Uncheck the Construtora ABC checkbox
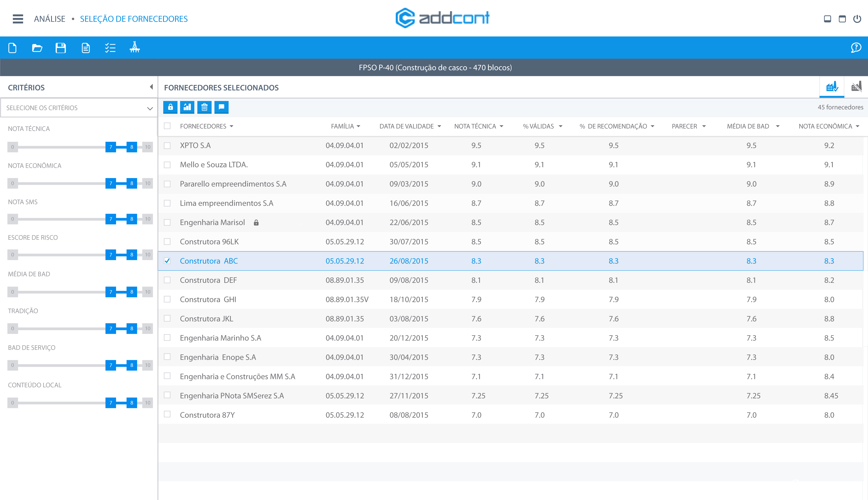This screenshot has width=868, height=500. 167,261
